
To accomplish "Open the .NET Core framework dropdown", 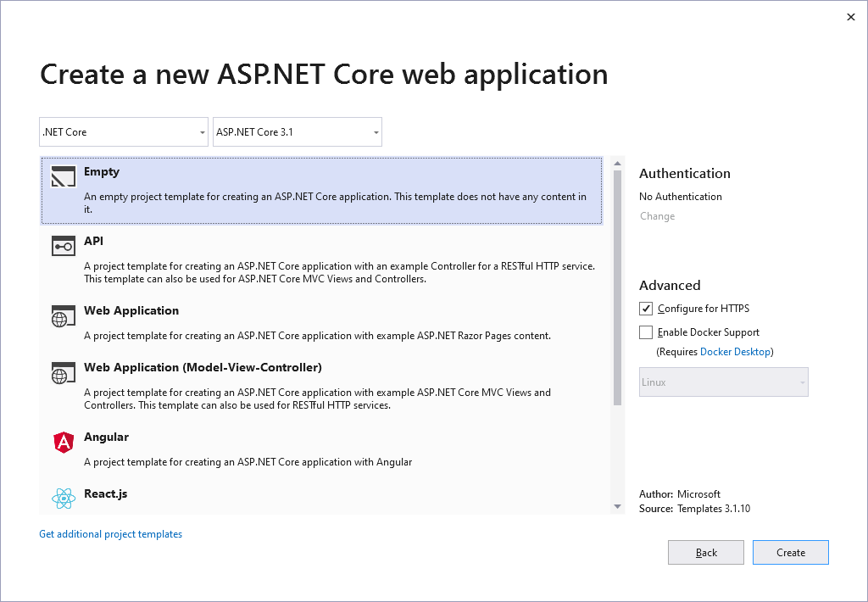I will tap(124, 132).
